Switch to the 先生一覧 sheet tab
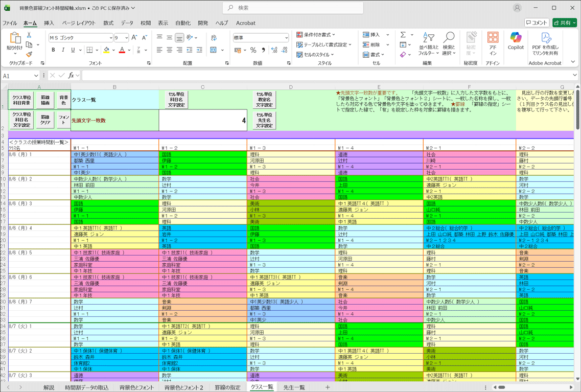Screen dimensions: 581x392 [x=294, y=387]
